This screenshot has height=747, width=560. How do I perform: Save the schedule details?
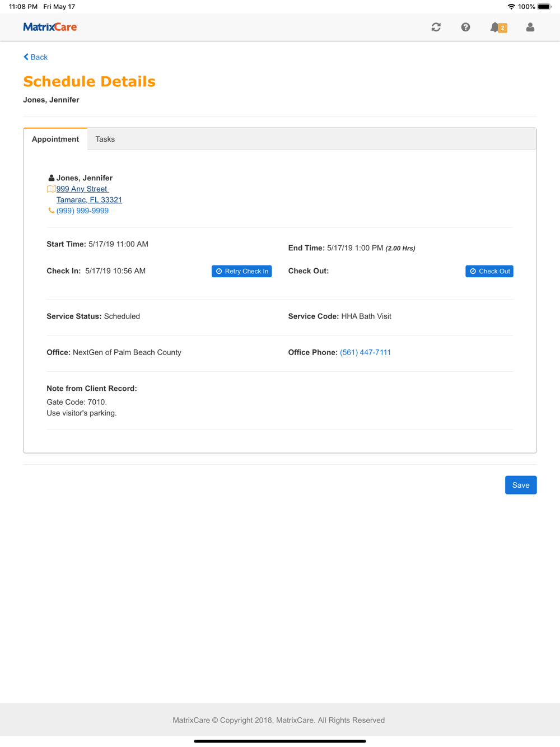pyautogui.click(x=521, y=485)
